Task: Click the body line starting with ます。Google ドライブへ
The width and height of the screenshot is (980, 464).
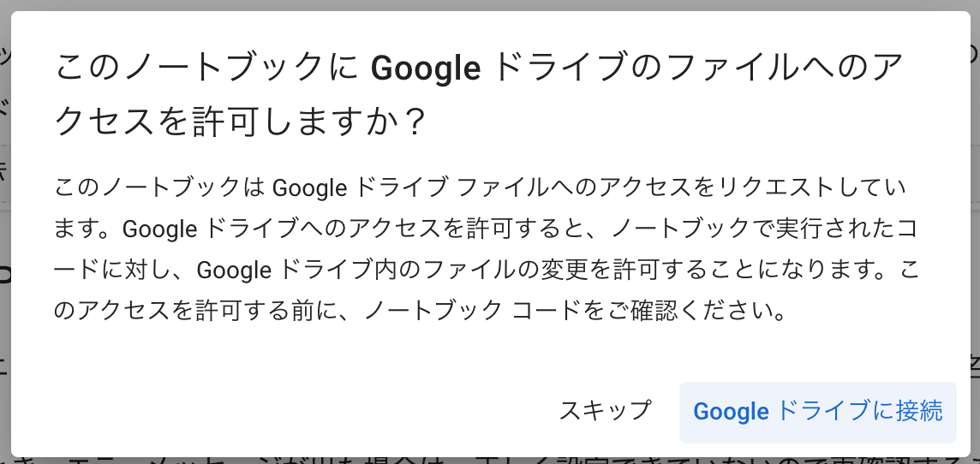Action: [x=489, y=229]
